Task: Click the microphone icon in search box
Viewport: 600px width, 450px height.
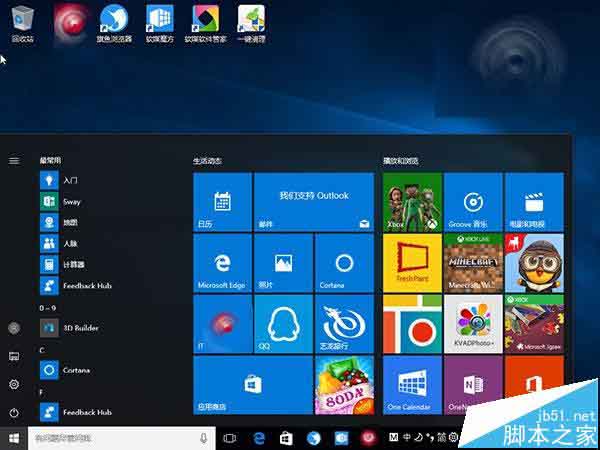Action: pos(204,438)
